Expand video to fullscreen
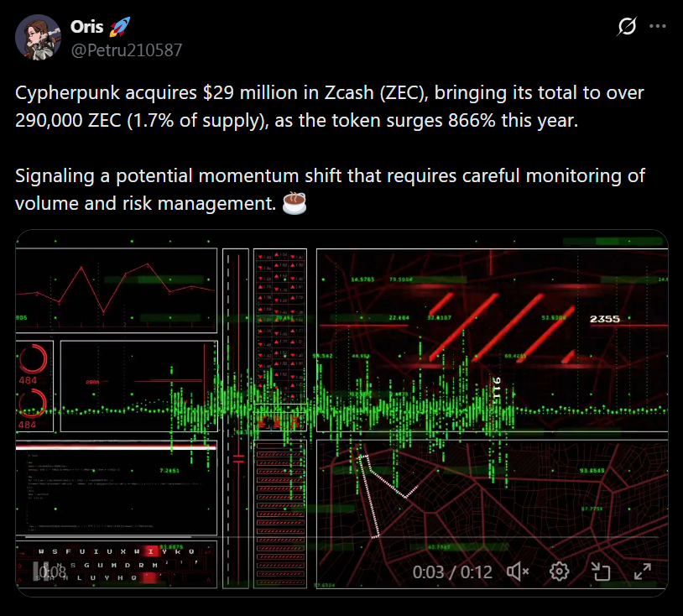This screenshot has height=616, width=683. (x=642, y=572)
